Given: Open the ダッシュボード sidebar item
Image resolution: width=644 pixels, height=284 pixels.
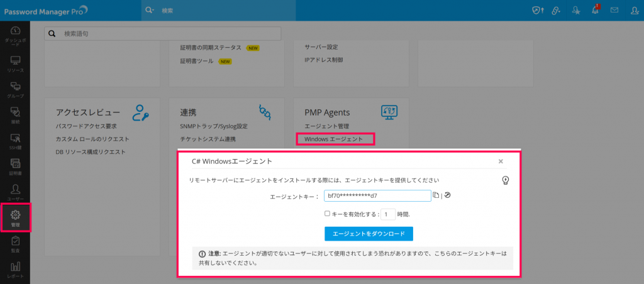Looking at the screenshot, I should [15, 36].
